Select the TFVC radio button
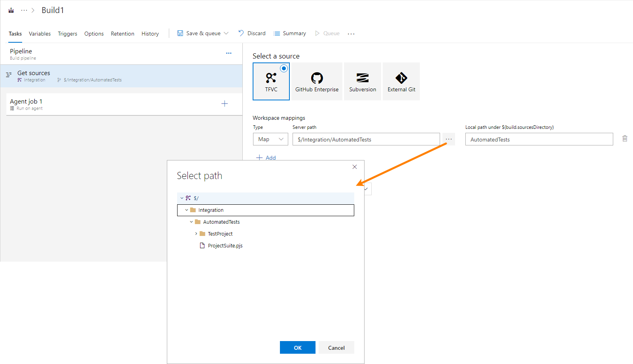 point(284,68)
